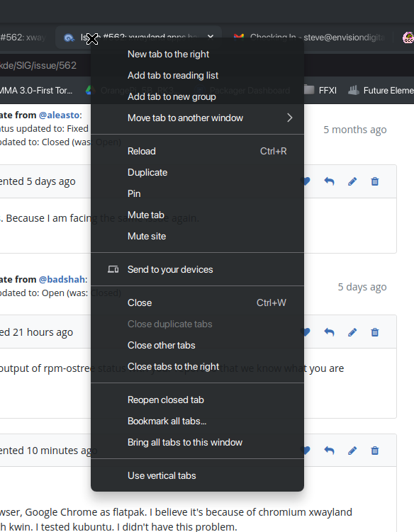
Task: Edit the 5 days ago comment with the pencil icon
Action: (352, 181)
